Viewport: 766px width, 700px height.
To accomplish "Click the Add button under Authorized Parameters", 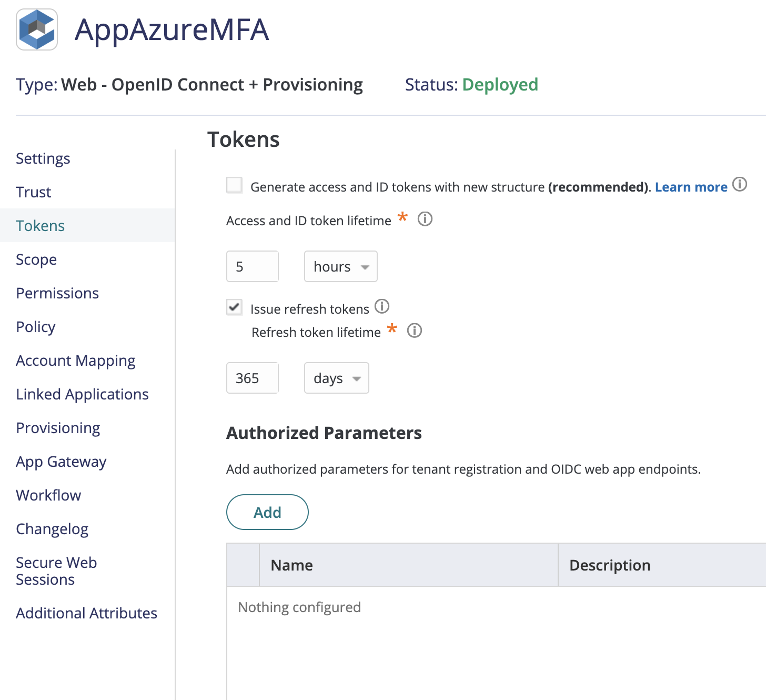I will click(x=267, y=512).
